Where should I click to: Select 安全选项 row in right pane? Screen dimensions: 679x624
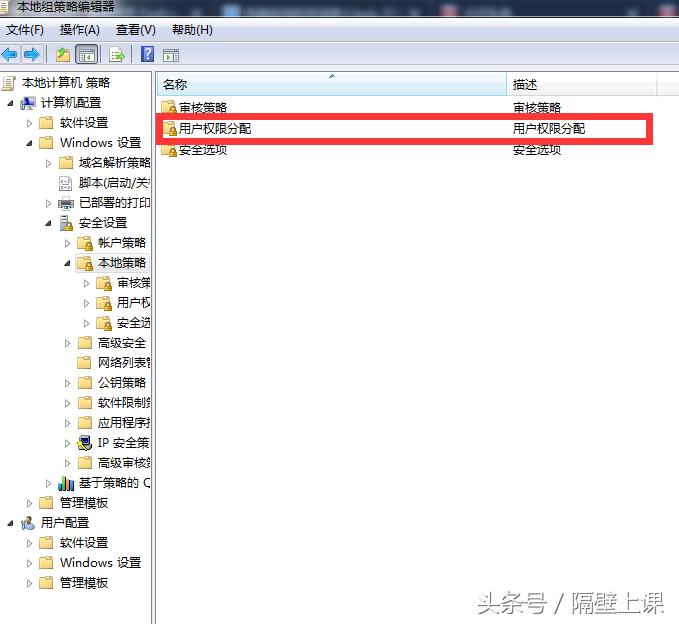pos(203,150)
